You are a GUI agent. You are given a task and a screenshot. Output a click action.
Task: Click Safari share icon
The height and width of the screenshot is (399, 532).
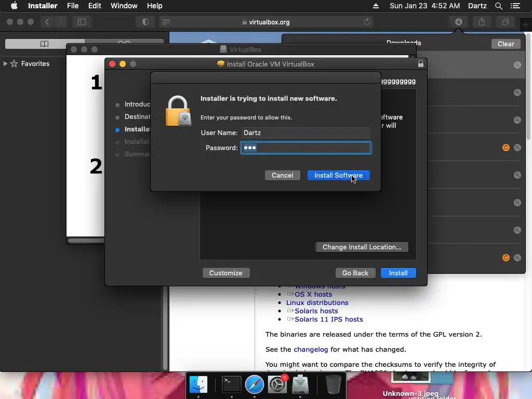[482, 22]
